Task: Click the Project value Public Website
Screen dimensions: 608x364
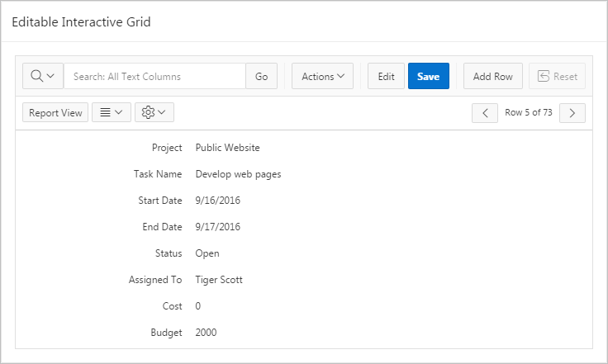Action: click(x=228, y=148)
